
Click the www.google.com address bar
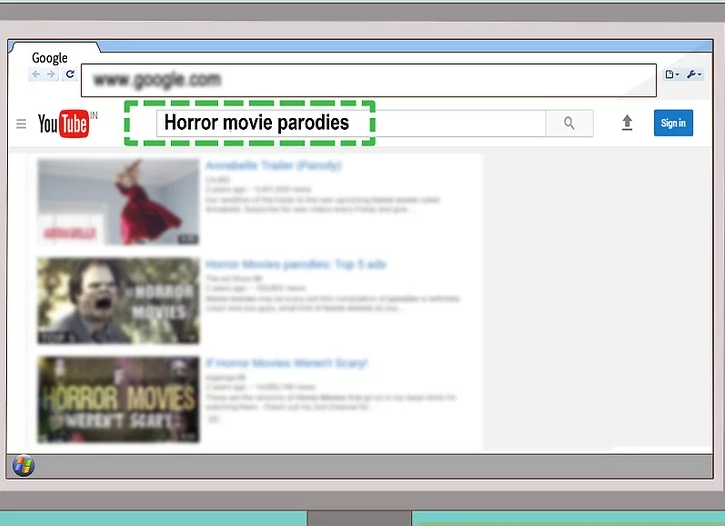(368, 79)
